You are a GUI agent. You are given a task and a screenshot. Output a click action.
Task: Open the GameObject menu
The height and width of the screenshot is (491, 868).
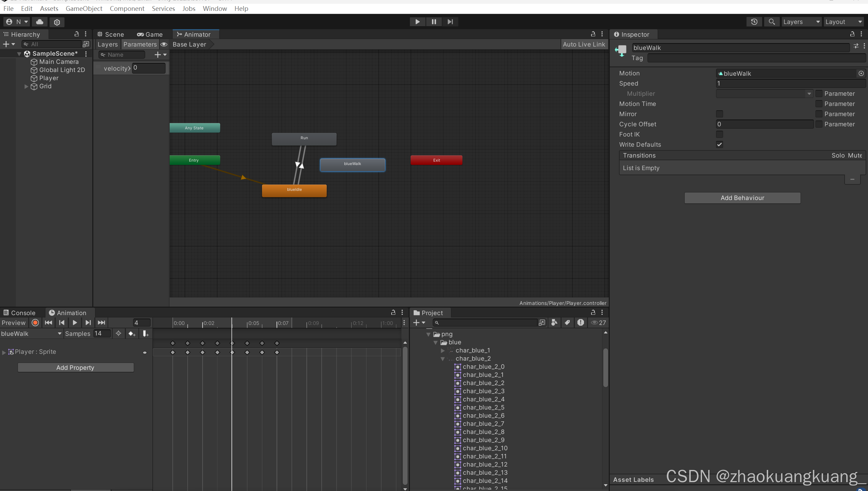pyautogui.click(x=84, y=8)
